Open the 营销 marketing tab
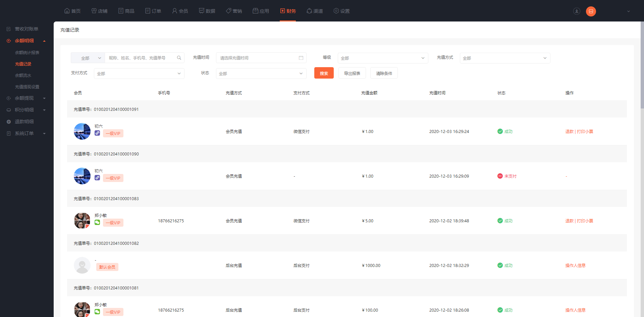644x317 pixels. click(x=234, y=11)
